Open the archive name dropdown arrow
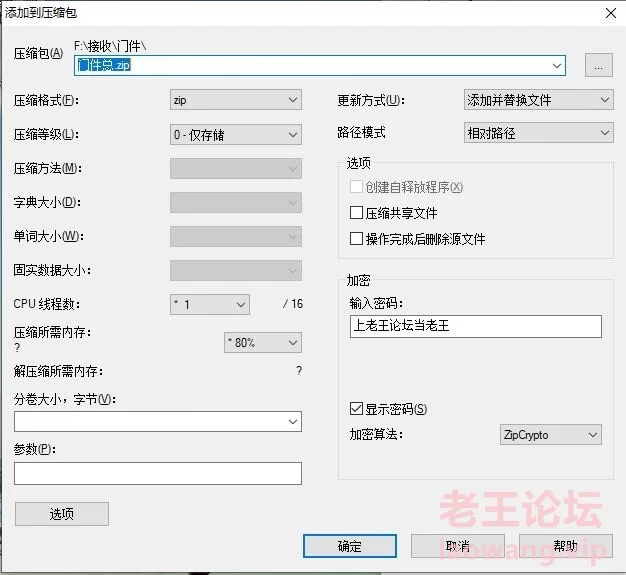This screenshot has width=626, height=575. point(557,65)
